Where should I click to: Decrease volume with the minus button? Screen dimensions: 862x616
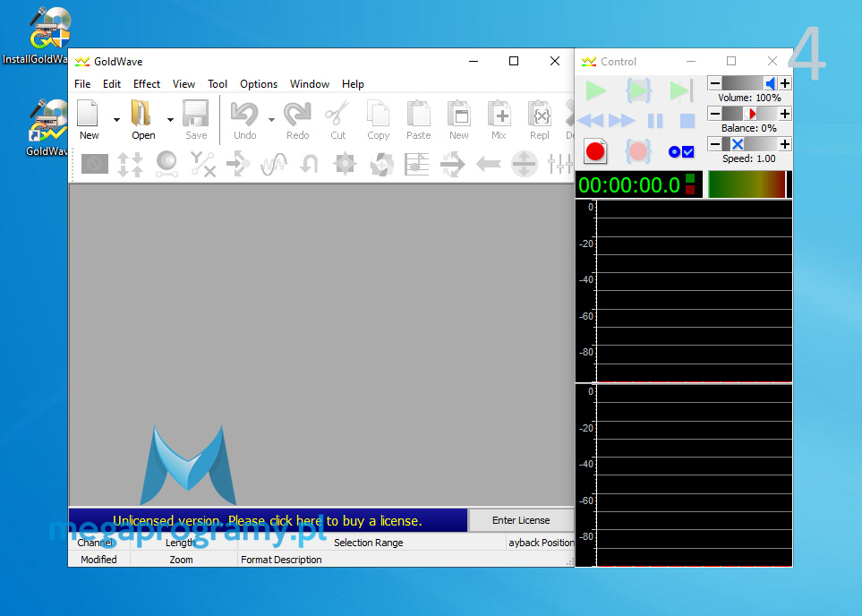pyautogui.click(x=714, y=83)
